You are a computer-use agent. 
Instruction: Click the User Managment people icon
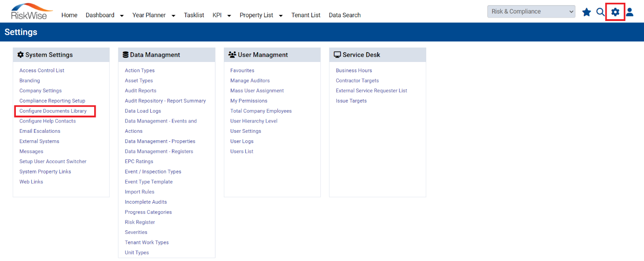232,55
